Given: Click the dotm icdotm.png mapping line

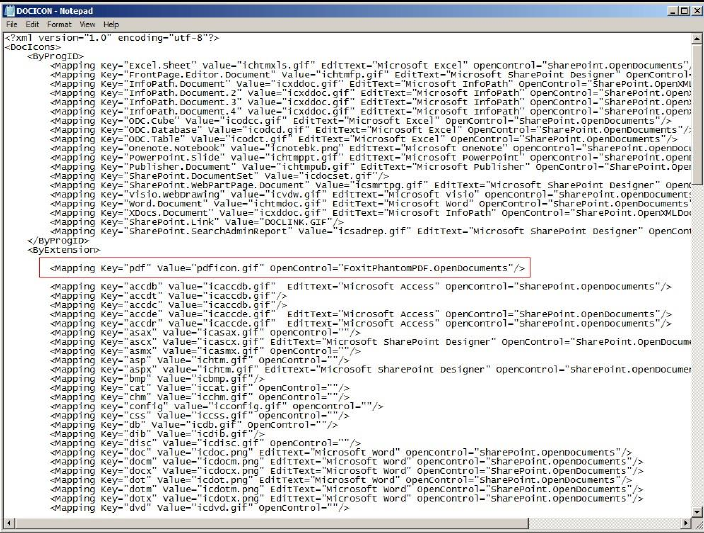Looking at the screenshot, I should click(346, 489).
